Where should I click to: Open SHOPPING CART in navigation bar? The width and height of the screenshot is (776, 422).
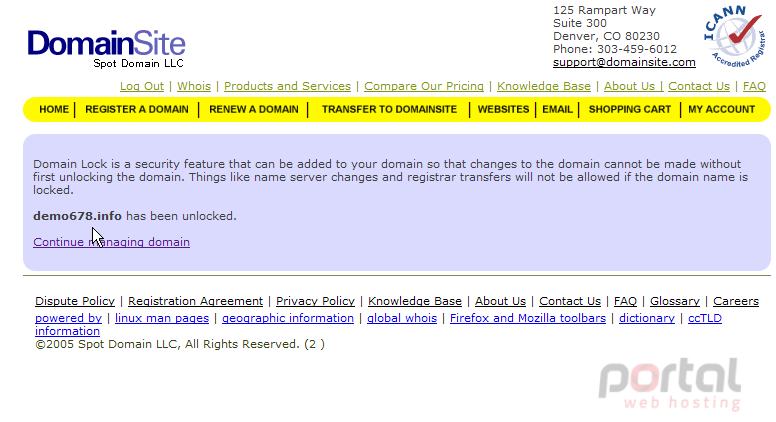click(630, 109)
